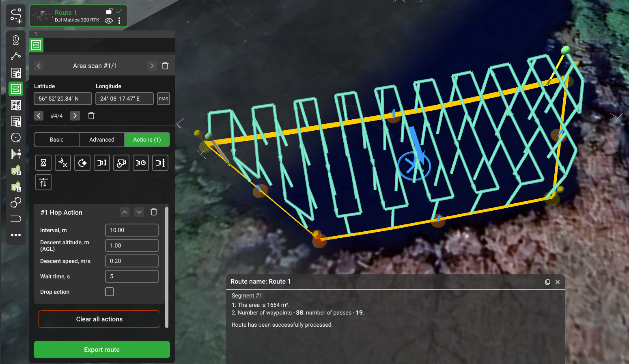This screenshot has height=364, width=629.
Task: Select the area tool marked L
Action: tap(16, 121)
